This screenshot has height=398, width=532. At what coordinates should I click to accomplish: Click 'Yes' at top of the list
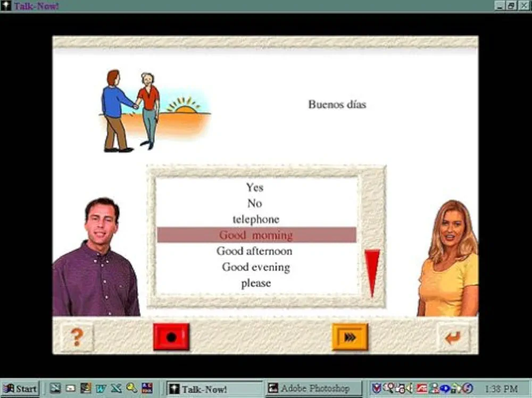pos(254,187)
